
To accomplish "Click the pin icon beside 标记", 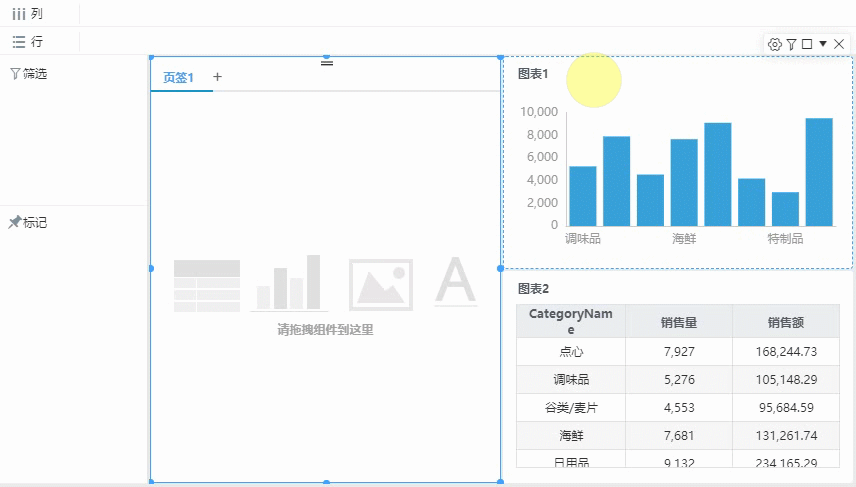I will point(15,222).
